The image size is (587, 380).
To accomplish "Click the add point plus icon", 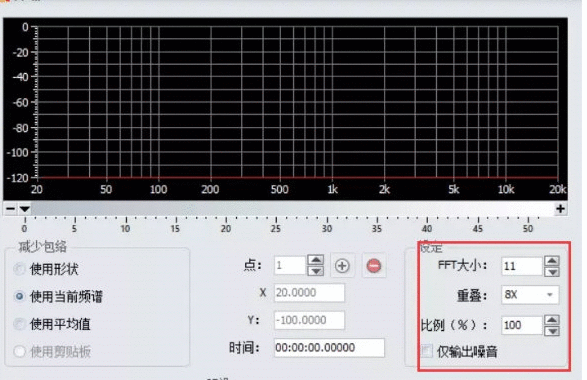I will [x=342, y=266].
